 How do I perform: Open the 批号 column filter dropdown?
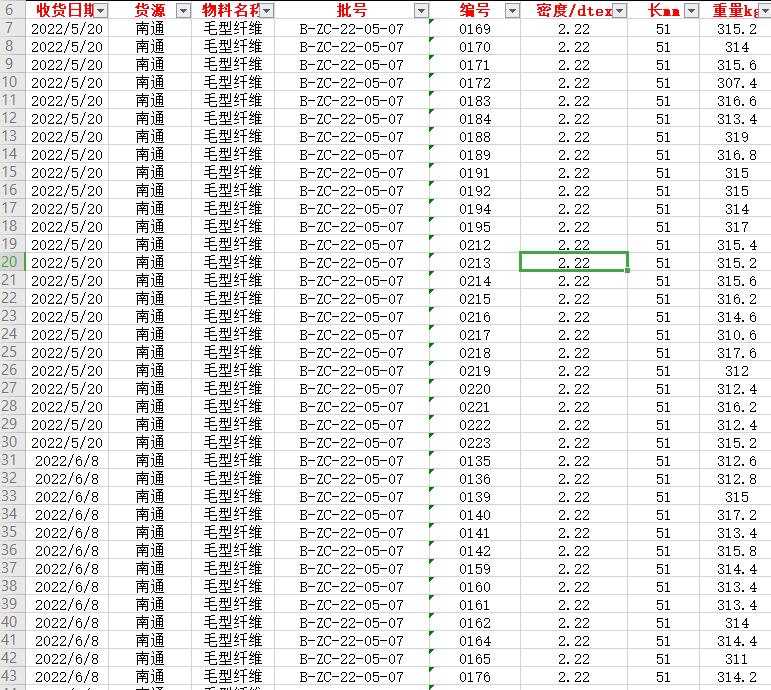tap(421, 11)
